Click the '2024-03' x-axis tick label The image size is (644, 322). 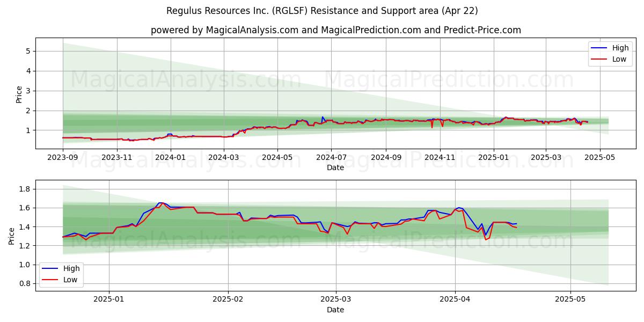coord(223,157)
